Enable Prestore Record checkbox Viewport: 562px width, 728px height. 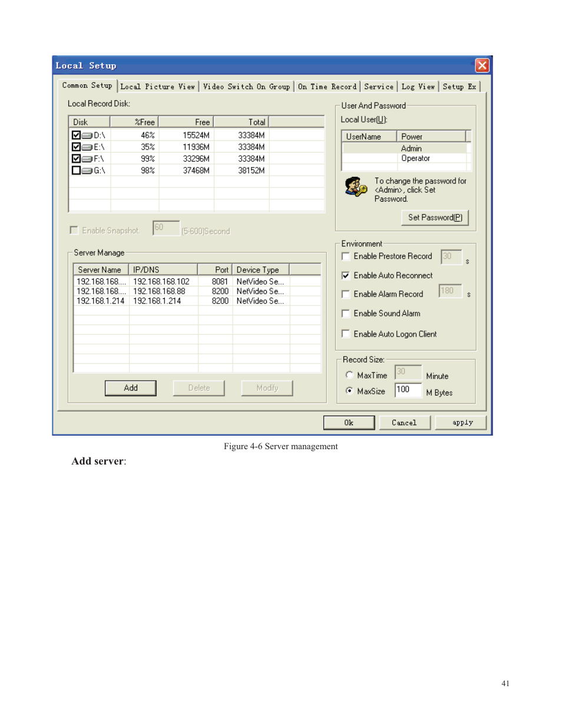click(346, 256)
